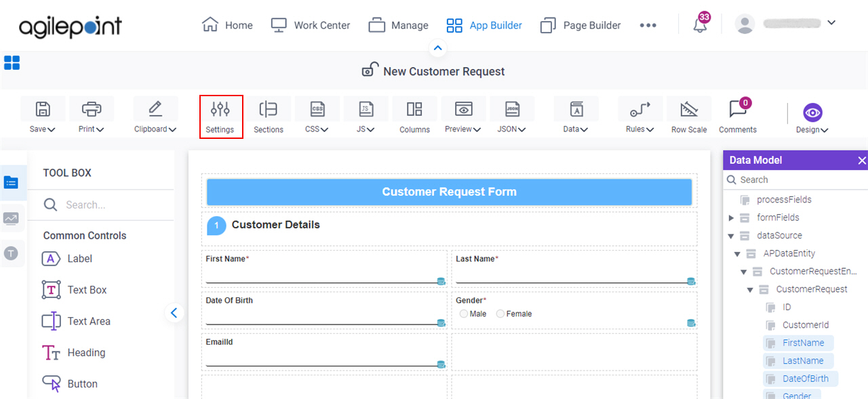
Task: Click the padlock icon beside New Customer Request
Action: pyautogui.click(x=370, y=70)
